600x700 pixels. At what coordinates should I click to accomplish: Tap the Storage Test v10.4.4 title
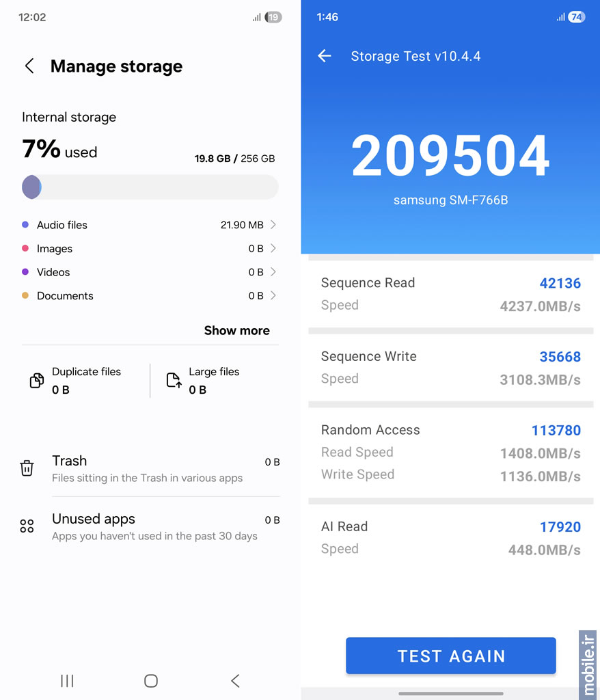point(415,56)
